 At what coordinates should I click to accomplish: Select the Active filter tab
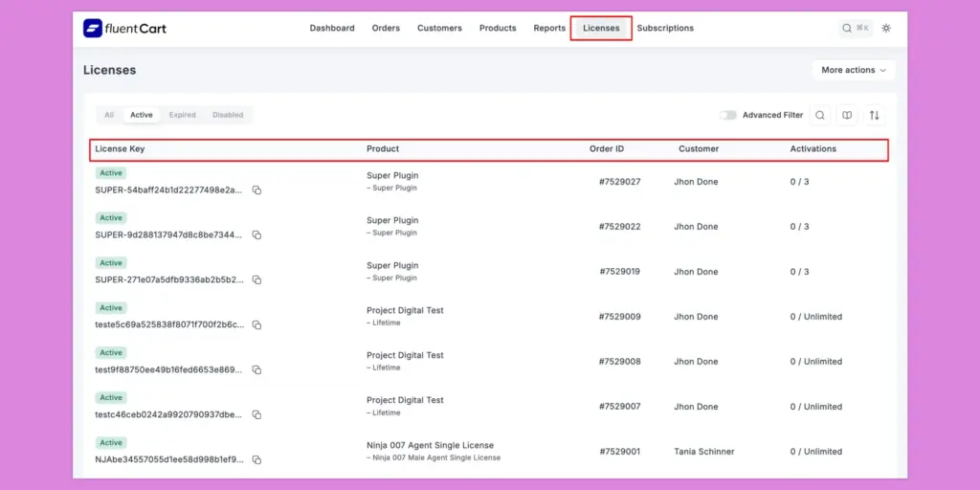[142, 115]
